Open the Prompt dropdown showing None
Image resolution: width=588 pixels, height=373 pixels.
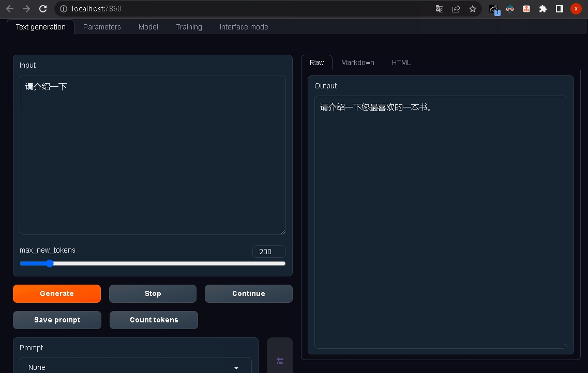click(x=135, y=366)
